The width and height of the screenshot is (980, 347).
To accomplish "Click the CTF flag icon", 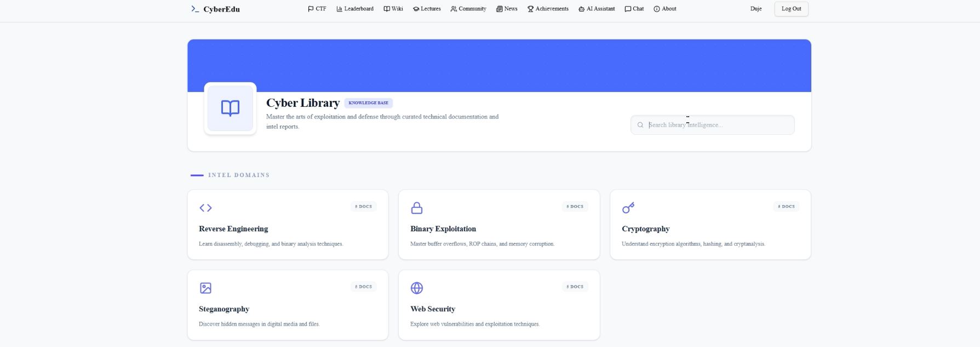I will (x=311, y=9).
